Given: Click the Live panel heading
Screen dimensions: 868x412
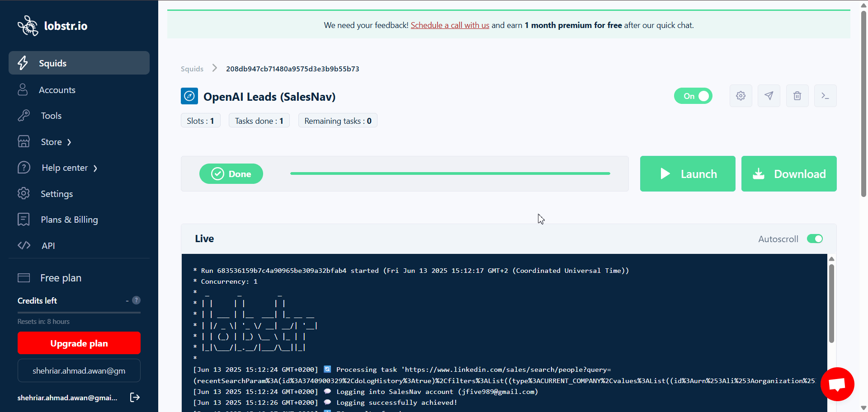Looking at the screenshot, I should (x=204, y=239).
